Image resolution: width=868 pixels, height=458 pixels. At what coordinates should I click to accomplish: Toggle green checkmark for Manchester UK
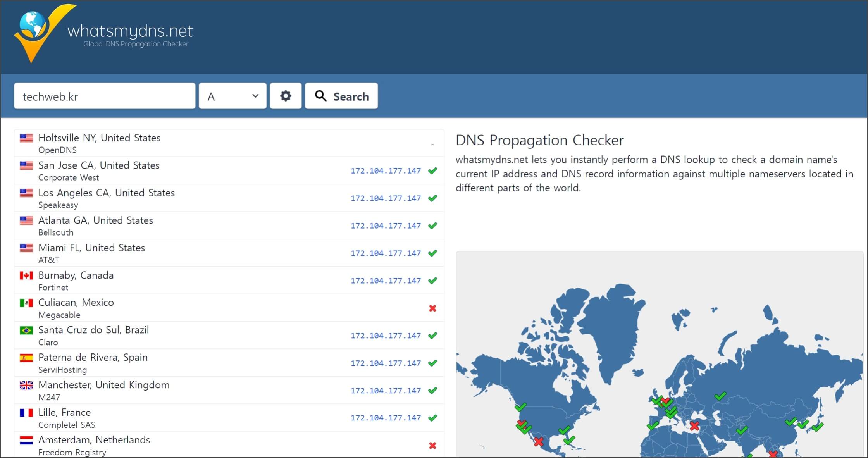433,390
